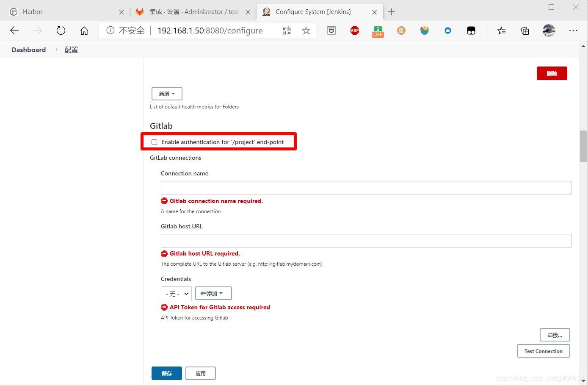Click the 'Credentials' field label

click(x=176, y=279)
